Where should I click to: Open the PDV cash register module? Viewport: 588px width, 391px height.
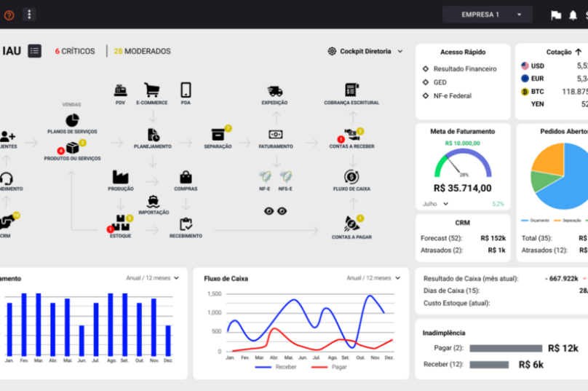point(120,90)
